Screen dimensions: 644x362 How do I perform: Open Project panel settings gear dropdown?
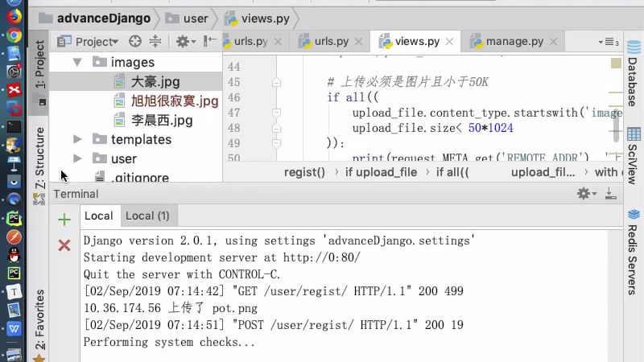[185, 41]
